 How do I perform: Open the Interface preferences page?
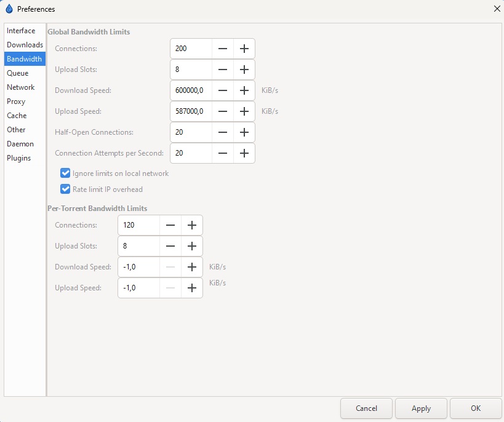point(25,31)
